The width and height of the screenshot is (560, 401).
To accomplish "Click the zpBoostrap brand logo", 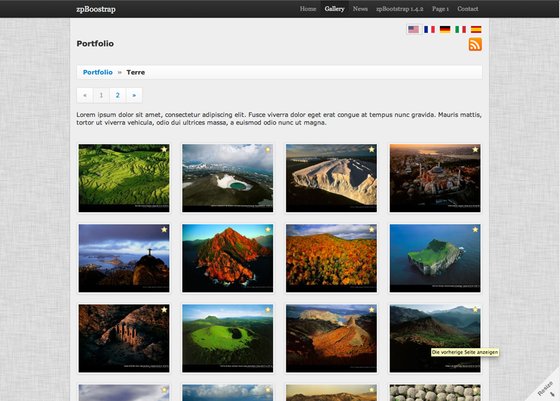I will coord(96,9).
